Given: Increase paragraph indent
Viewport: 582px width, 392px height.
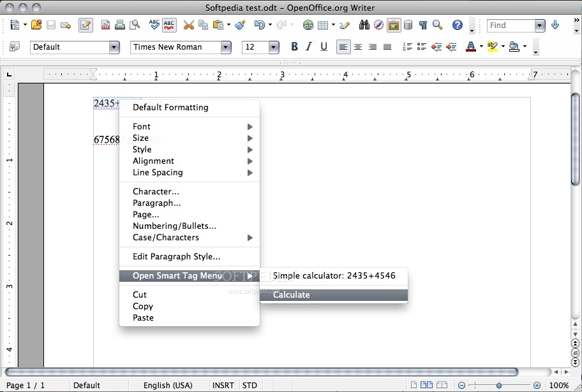Looking at the screenshot, I should pos(451,47).
